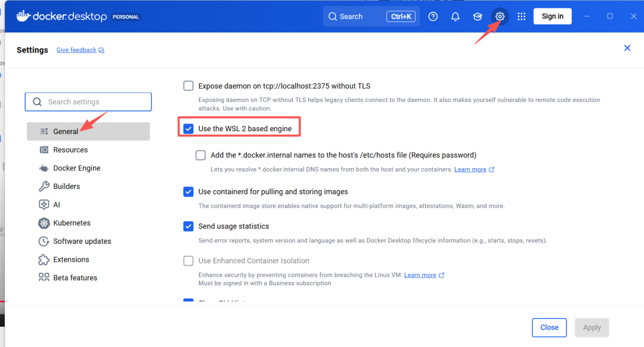Click text 'Must be signed in with a Business subscription'
Viewport: 644px width, 347px height.
coord(265,283)
